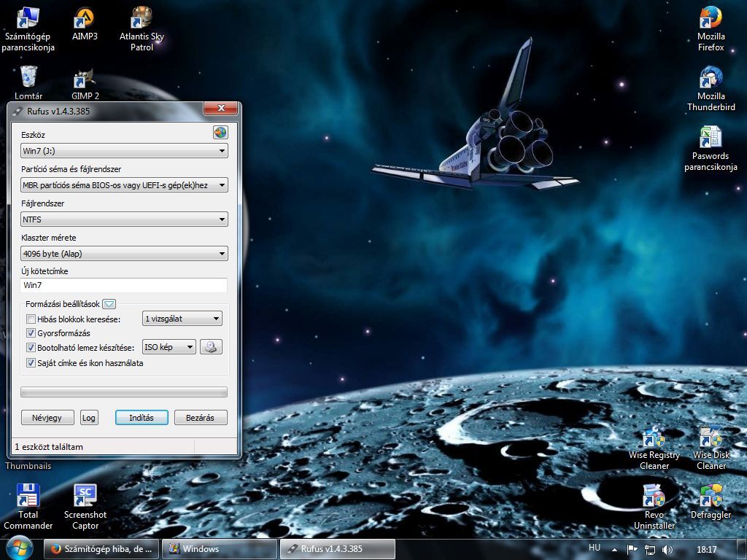Open the Action Center flag icon
The height and width of the screenshot is (560, 747).
(x=632, y=550)
